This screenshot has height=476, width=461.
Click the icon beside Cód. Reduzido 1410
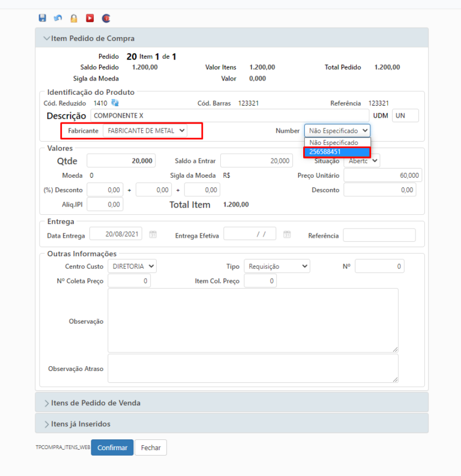(x=115, y=103)
